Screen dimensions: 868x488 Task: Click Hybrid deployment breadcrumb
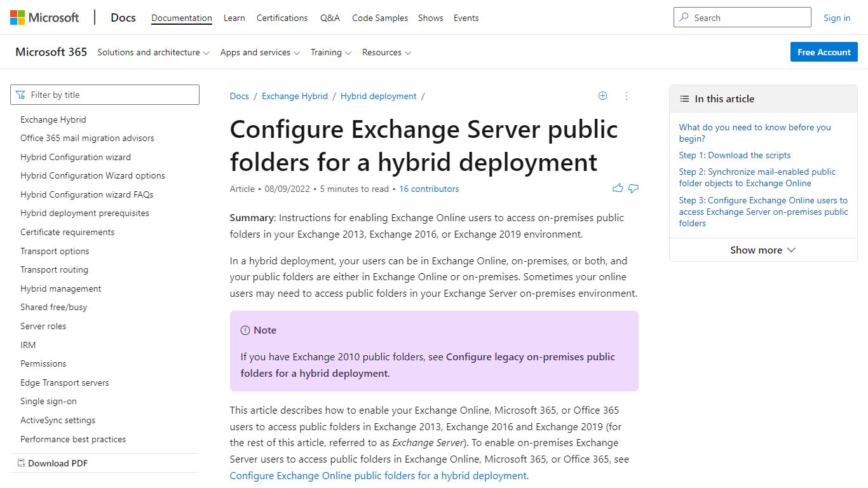(x=379, y=96)
